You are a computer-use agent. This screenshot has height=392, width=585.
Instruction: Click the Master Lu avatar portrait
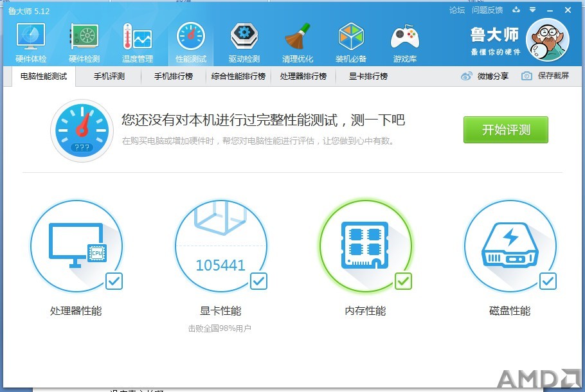[548, 40]
